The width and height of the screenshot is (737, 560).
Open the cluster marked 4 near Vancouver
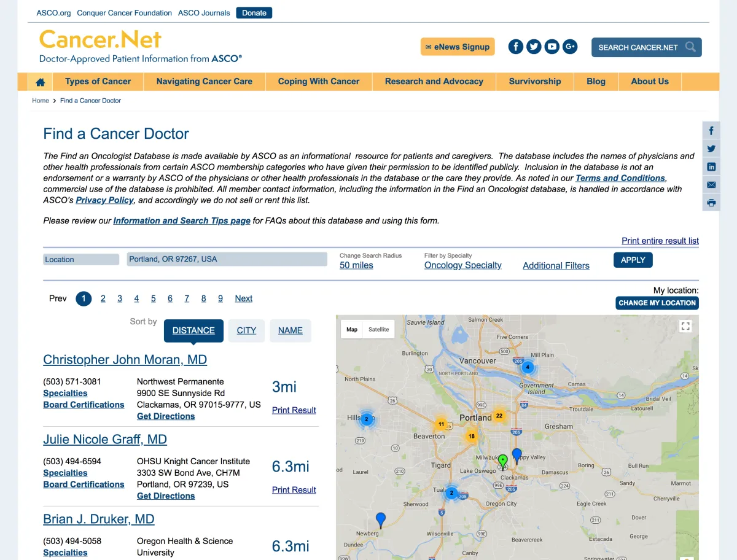(x=527, y=368)
